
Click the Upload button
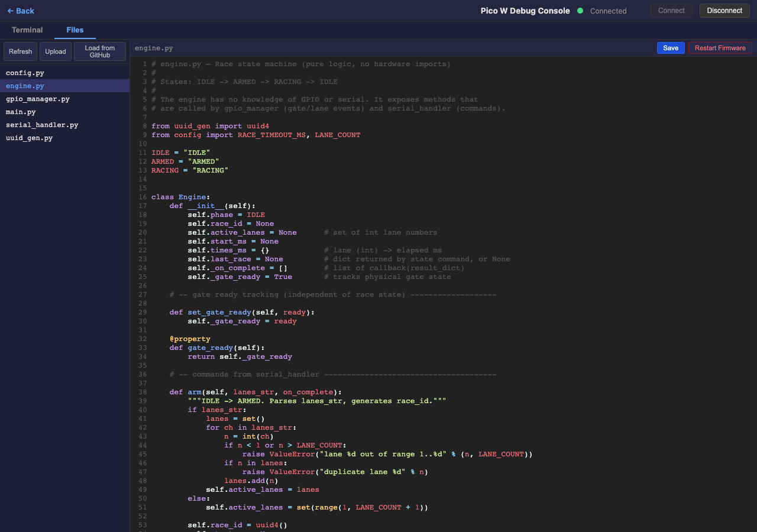[55, 51]
